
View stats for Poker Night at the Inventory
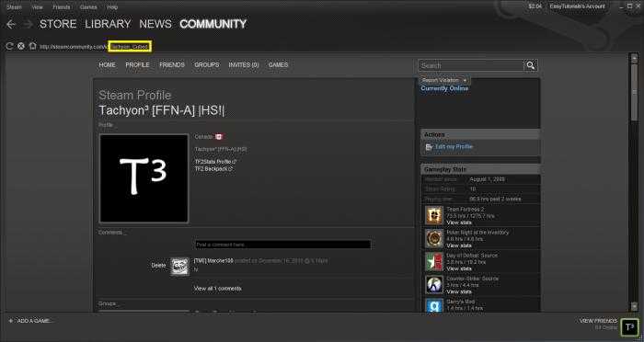point(459,245)
